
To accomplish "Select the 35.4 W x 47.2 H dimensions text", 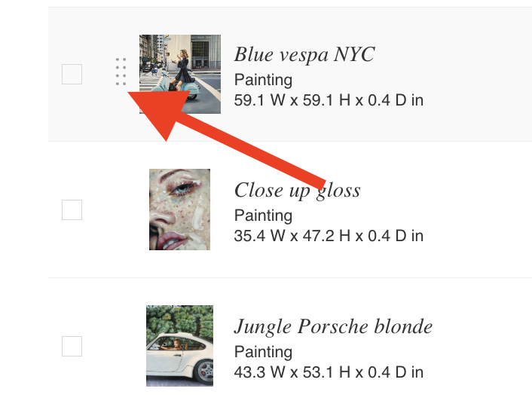I will pyautogui.click(x=329, y=236).
